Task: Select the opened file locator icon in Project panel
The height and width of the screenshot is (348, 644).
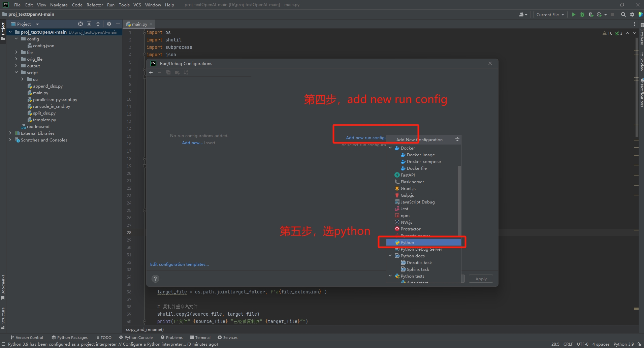Action: click(80, 24)
